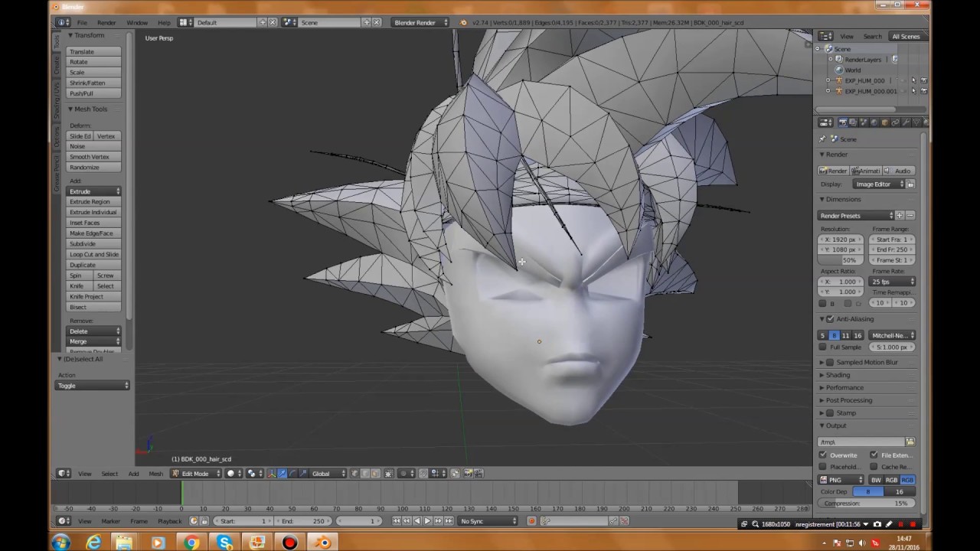Enable face select mode in header

[375, 474]
